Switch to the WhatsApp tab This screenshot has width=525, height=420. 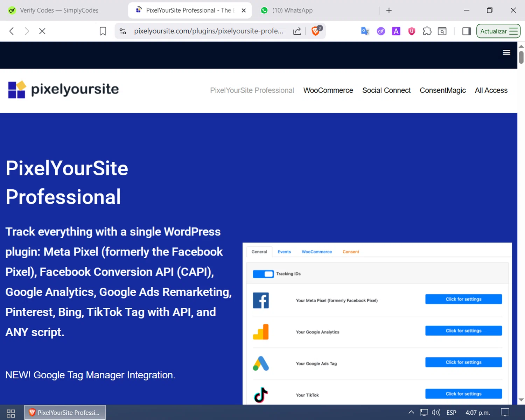(x=292, y=10)
